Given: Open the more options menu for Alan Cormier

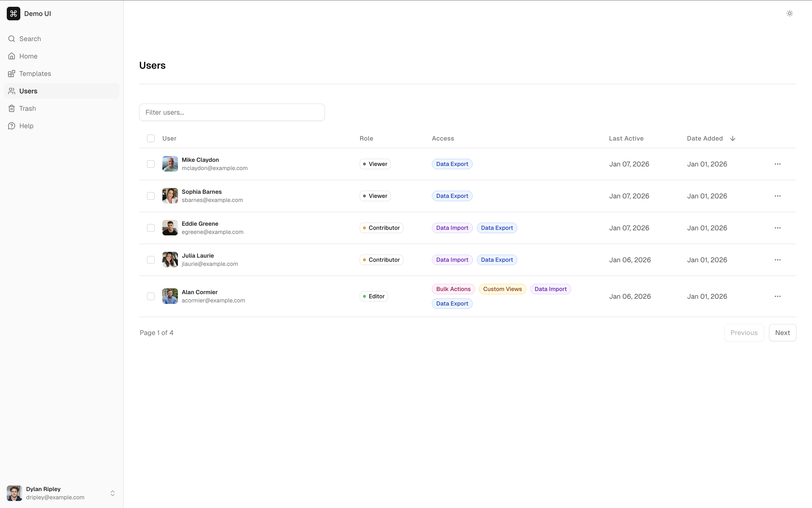Looking at the screenshot, I should 777,296.
